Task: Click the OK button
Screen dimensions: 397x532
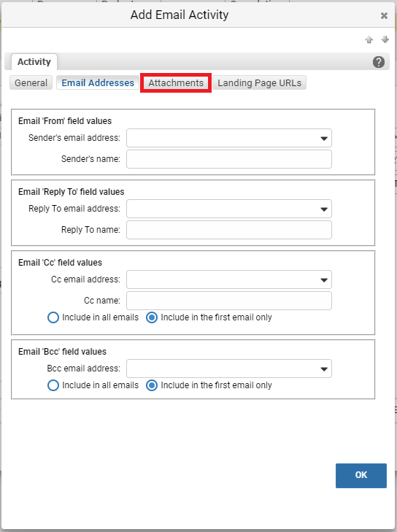Action: click(x=361, y=475)
